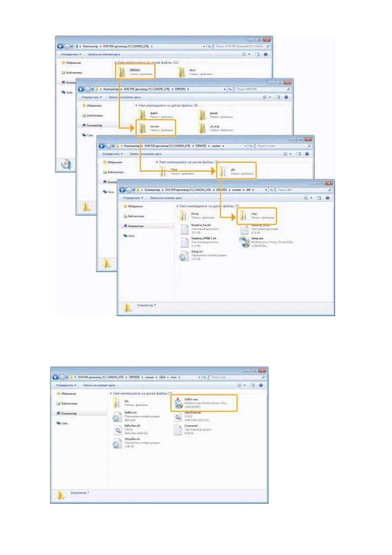Toggle preview pane in bottom misc window
392x555 pixels.
[253, 385]
